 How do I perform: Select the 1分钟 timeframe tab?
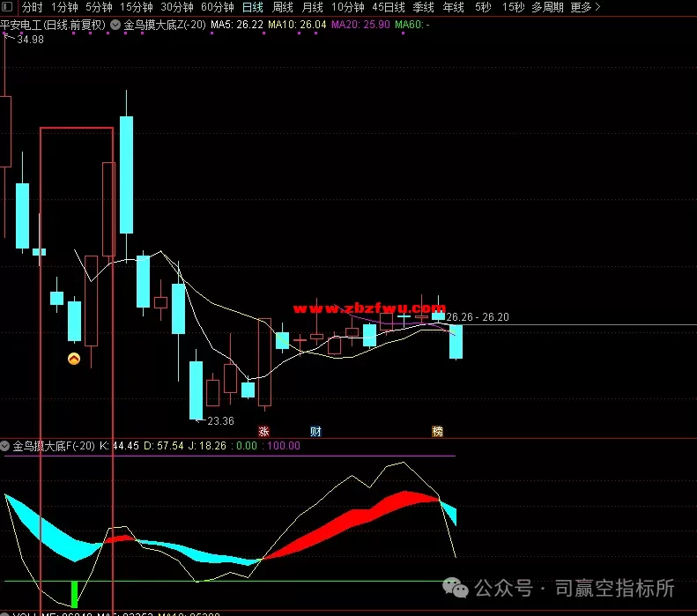pos(64,7)
